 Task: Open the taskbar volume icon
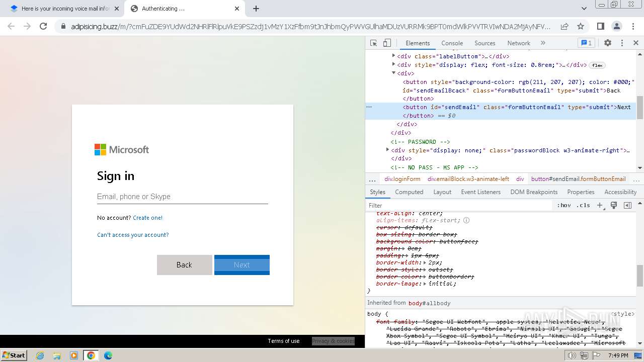(x=572, y=355)
